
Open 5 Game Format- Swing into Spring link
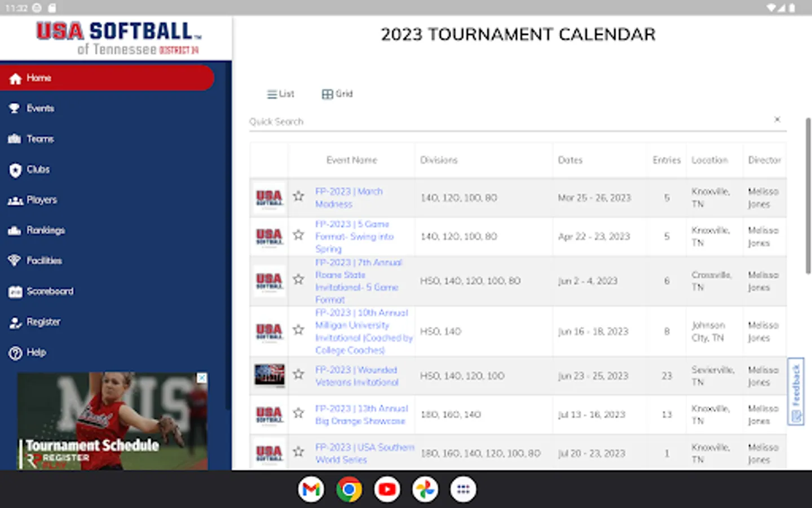click(x=355, y=237)
